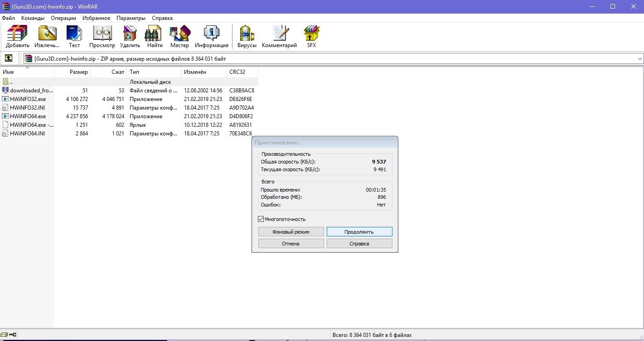Click the Удалить (Delete) toolbar icon
Viewport: 644px width, 341px height.
130,37
